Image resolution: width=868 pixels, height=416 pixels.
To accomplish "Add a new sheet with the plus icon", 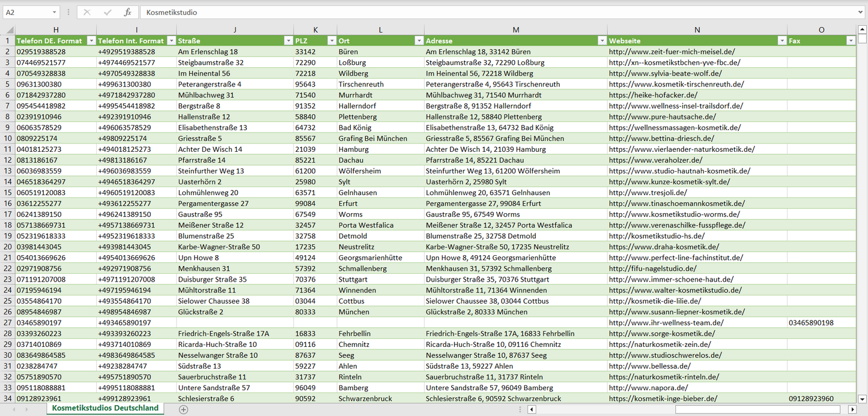I will [184, 409].
